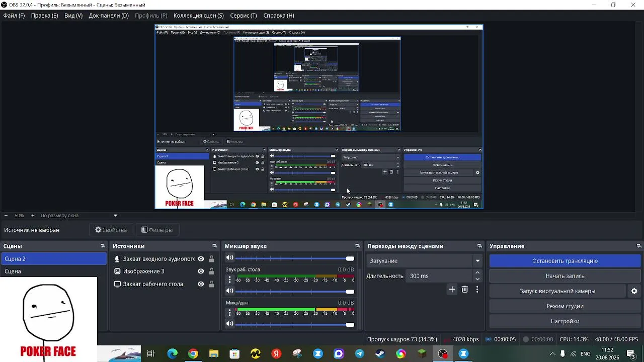Select the Сцена 2 scene
Image resolution: width=644 pixels, height=362 pixels.
point(53,259)
